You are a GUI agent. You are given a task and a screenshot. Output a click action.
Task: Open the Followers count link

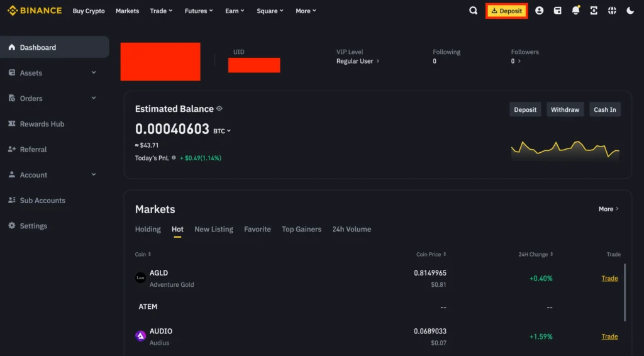point(516,61)
